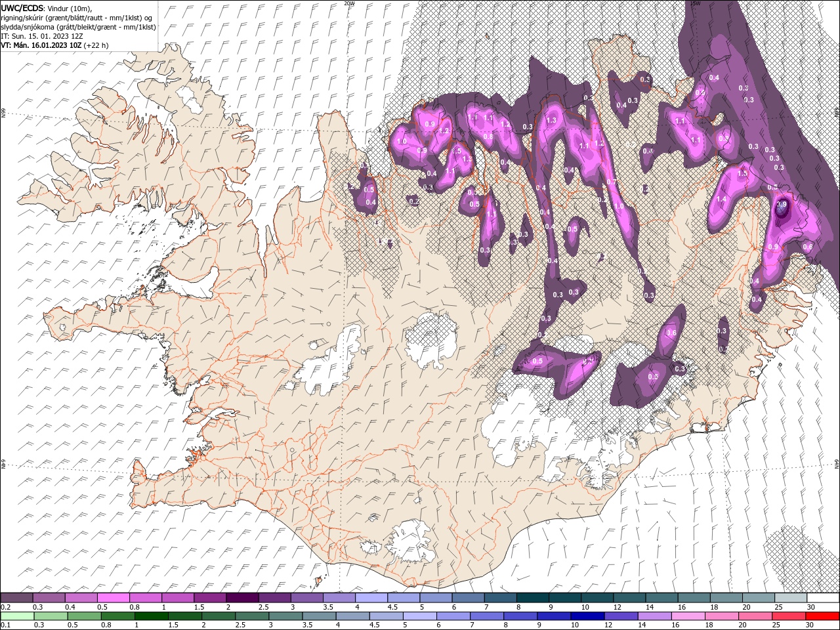Pick purple swatch between 1.5 and 2, upper legend
Viewport: 840px width, 630px height.
click(x=209, y=598)
